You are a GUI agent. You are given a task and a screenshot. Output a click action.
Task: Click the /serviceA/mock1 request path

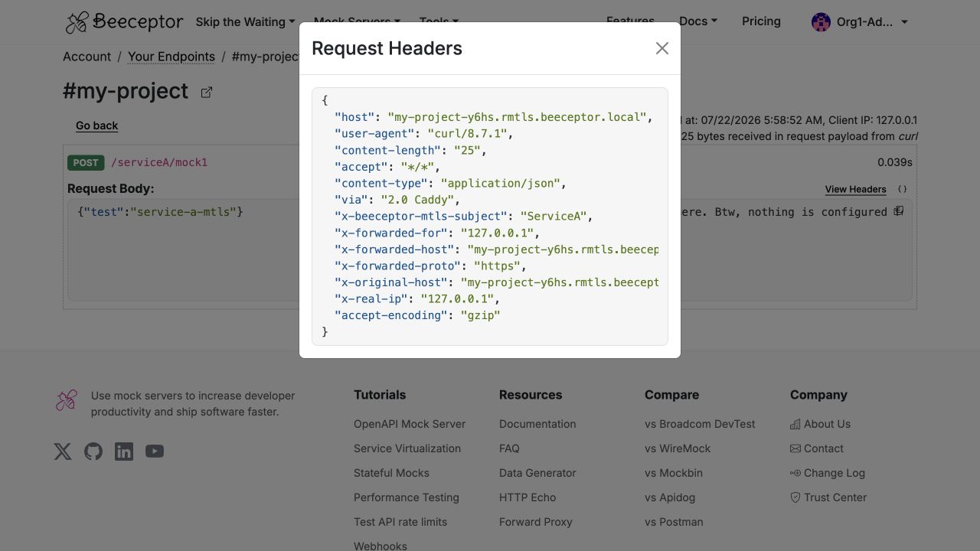[x=159, y=162]
